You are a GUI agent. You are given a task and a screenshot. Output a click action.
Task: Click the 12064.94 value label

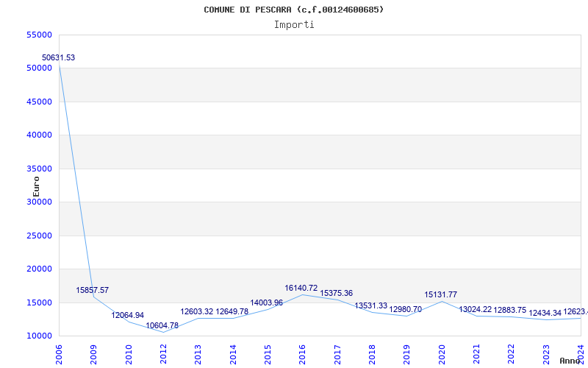(127, 316)
